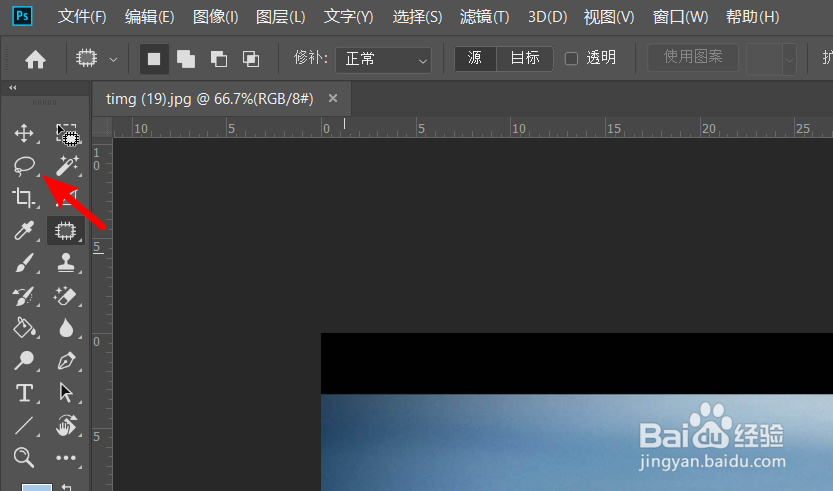Select the Line tool
The width and height of the screenshot is (833, 491).
24,426
